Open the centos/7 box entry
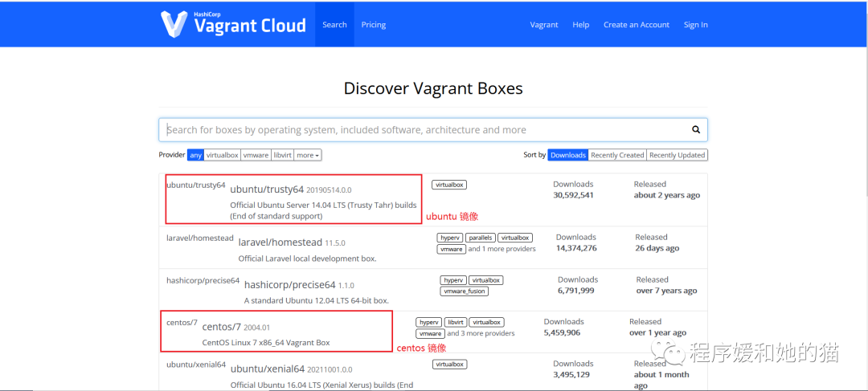Screen dimensions: 868x391 (222, 327)
